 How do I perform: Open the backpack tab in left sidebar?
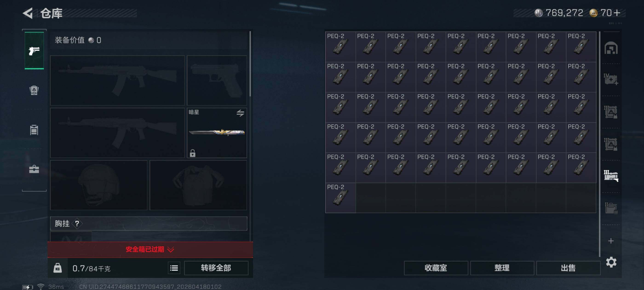(34, 90)
